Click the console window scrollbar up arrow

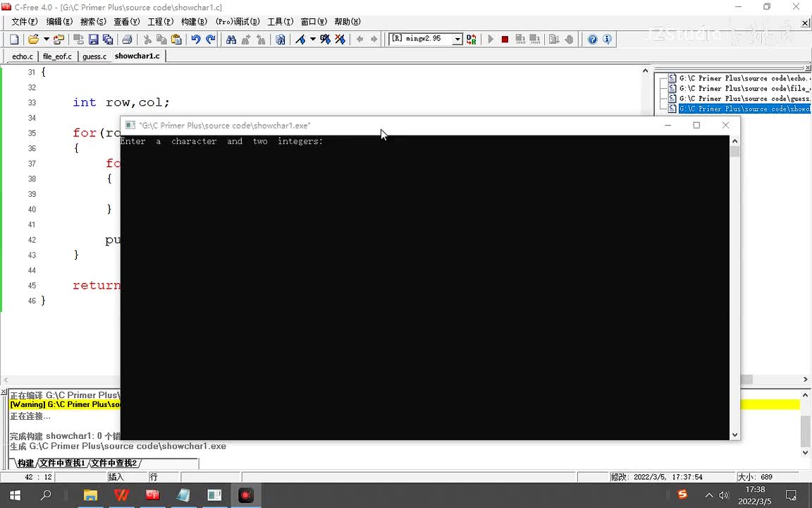[x=735, y=141]
